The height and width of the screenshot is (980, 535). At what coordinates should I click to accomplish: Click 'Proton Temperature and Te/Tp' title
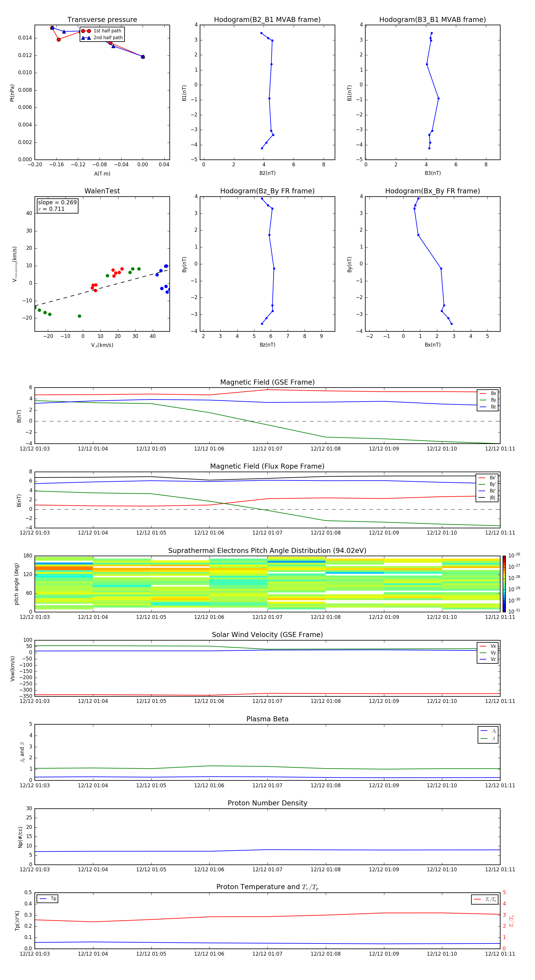[x=267, y=887]
